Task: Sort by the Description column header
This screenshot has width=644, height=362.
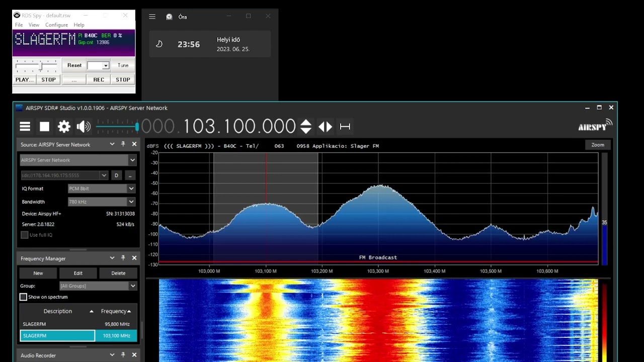Action: pyautogui.click(x=58, y=311)
